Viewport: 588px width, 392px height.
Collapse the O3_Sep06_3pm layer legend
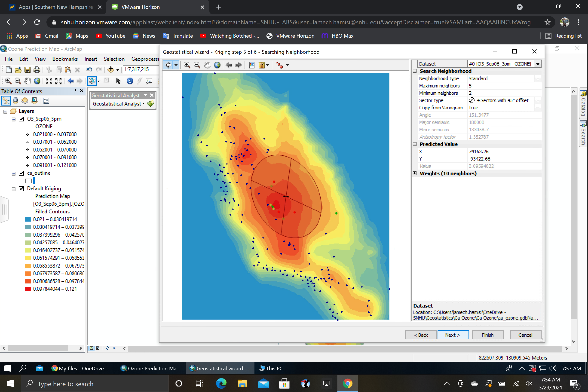click(14, 119)
